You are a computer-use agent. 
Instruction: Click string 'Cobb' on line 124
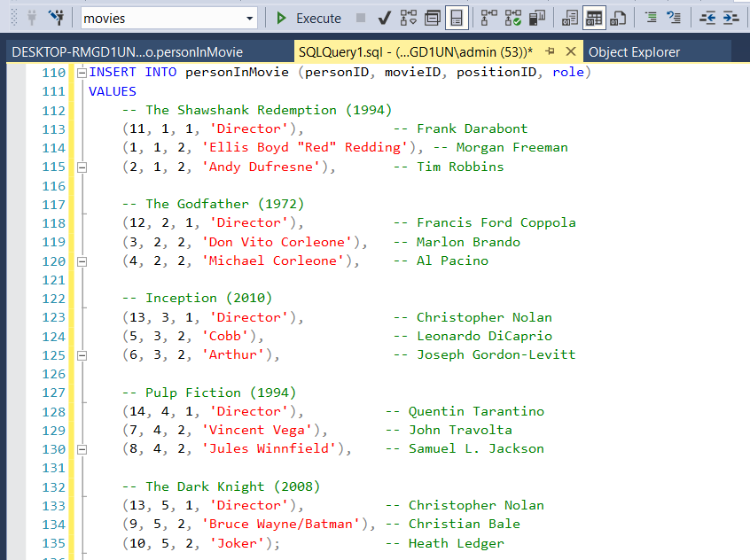[x=225, y=336]
